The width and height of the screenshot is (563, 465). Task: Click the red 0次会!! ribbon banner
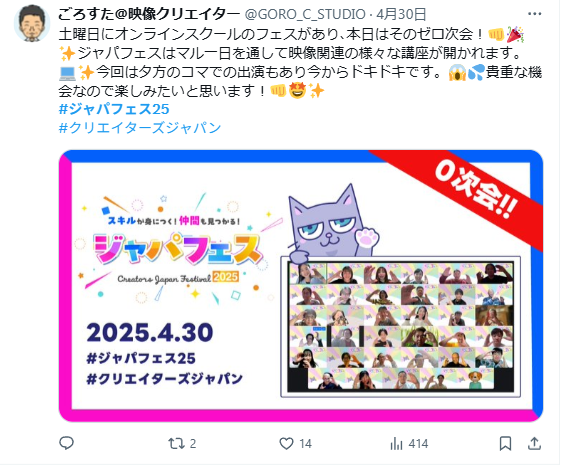point(467,190)
